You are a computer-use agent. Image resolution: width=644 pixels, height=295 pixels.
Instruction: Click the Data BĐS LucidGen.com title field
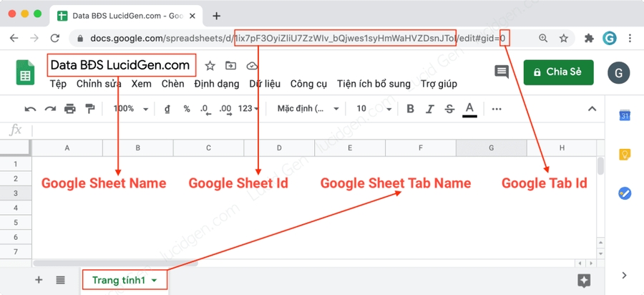click(x=120, y=65)
